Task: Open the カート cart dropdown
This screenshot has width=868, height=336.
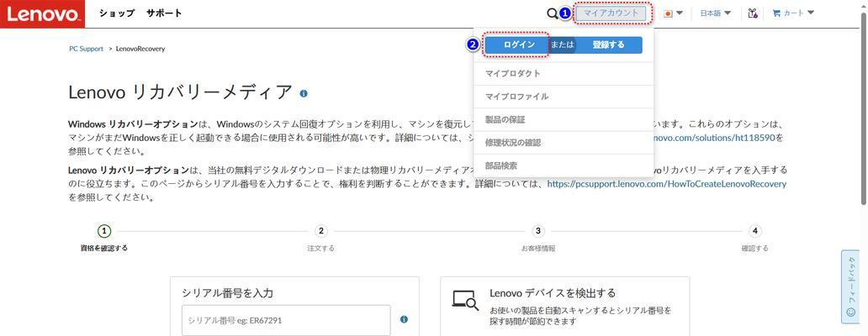Action: tap(793, 13)
